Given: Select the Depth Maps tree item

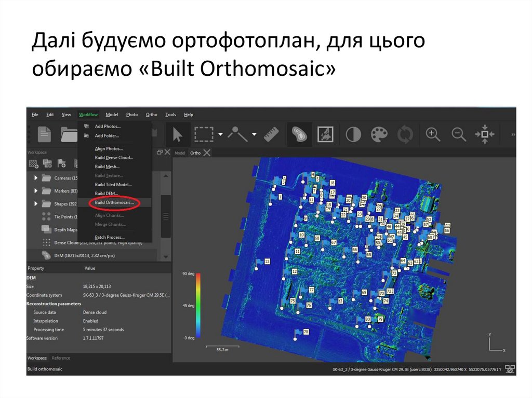Looking at the screenshot, I should (59, 229).
